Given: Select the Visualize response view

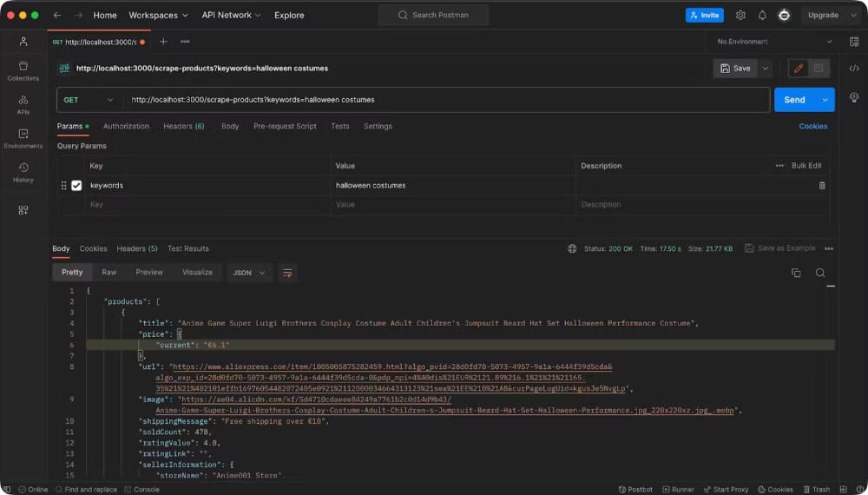Looking at the screenshot, I should point(197,273).
